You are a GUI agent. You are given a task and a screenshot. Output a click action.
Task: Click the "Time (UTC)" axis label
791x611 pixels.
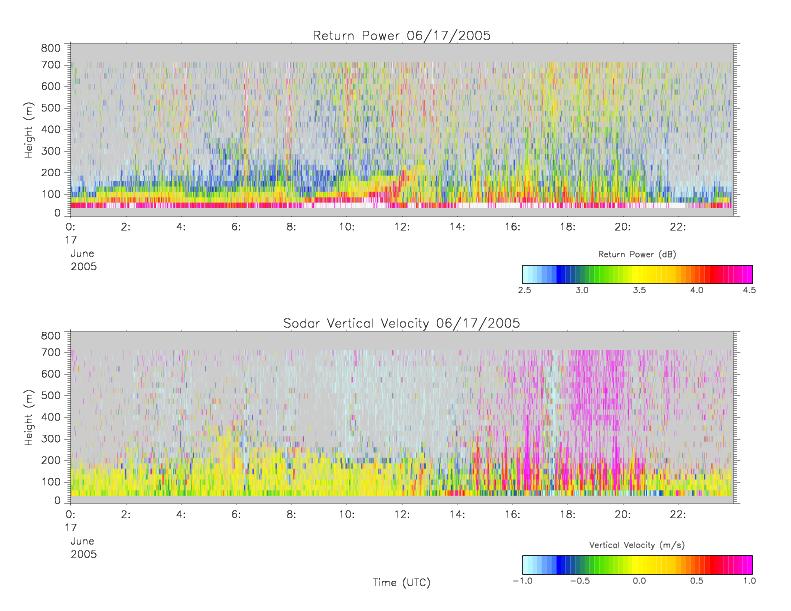pos(402,582)
